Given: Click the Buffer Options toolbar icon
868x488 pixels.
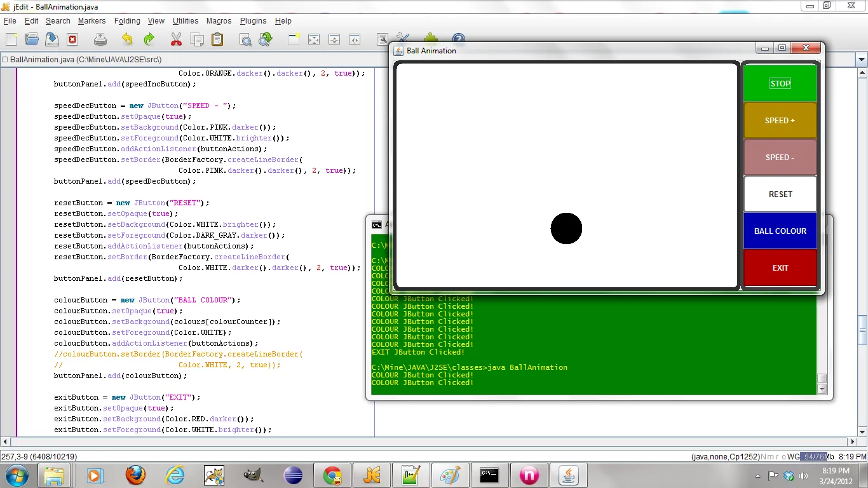Looking at the screenshot, I should tap(382, 39).
